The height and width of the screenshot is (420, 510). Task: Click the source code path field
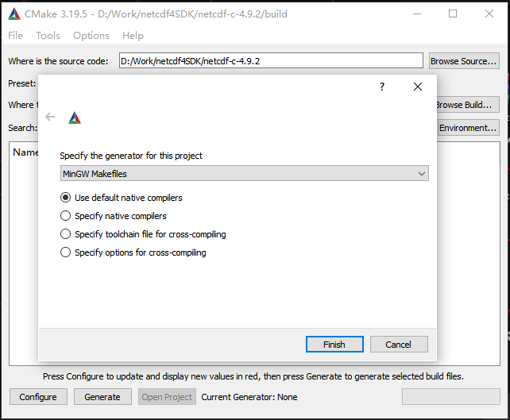[271, 61]
